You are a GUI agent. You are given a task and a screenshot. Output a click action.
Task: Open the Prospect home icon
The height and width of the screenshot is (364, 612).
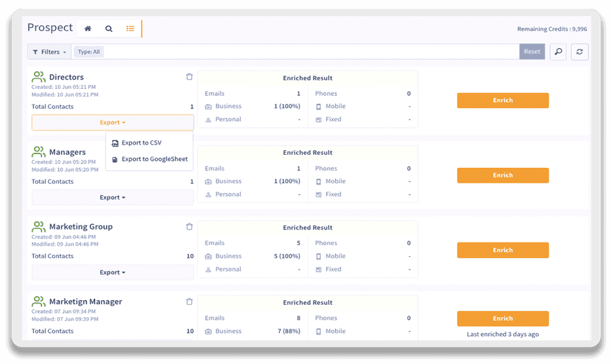click(88, 29)
